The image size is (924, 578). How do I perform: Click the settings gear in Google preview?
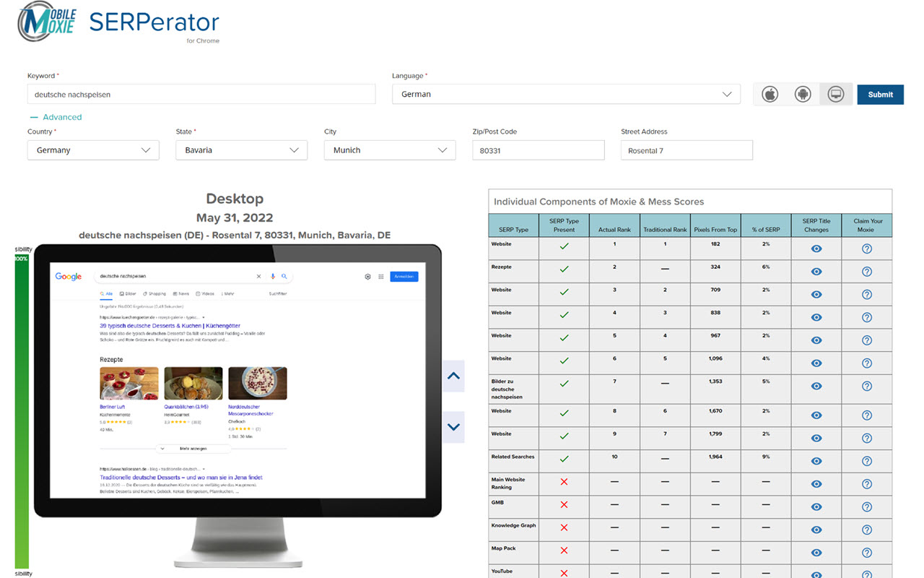tap(367, 277)
